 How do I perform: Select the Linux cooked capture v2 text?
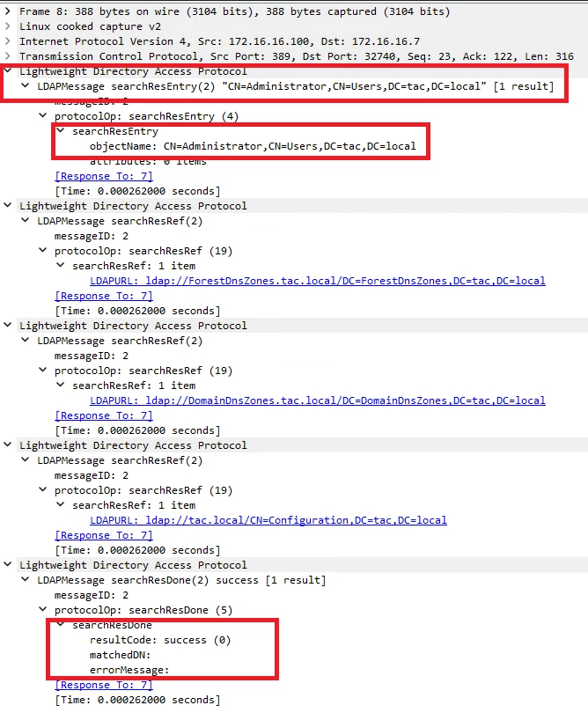tap(90, 26)
